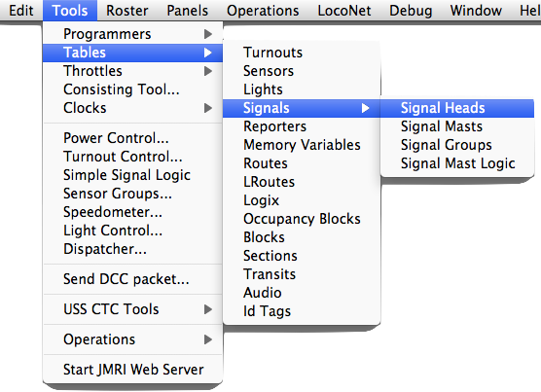The height and width of the screenshot is (392, 541).
Task: Select Memory Variables table
Action: [302, 145]
